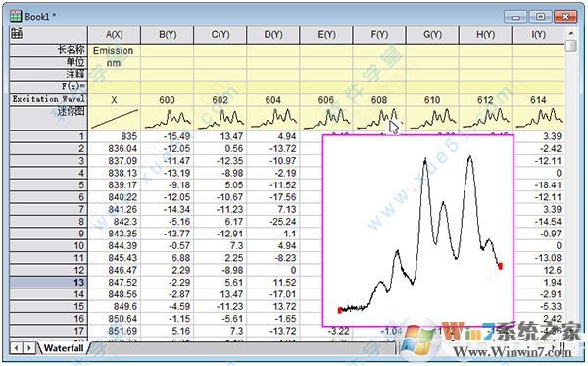The image size is (588, 366).
Task: Select the Excitation Wavelength row label
Action: (x=48, y=99)
